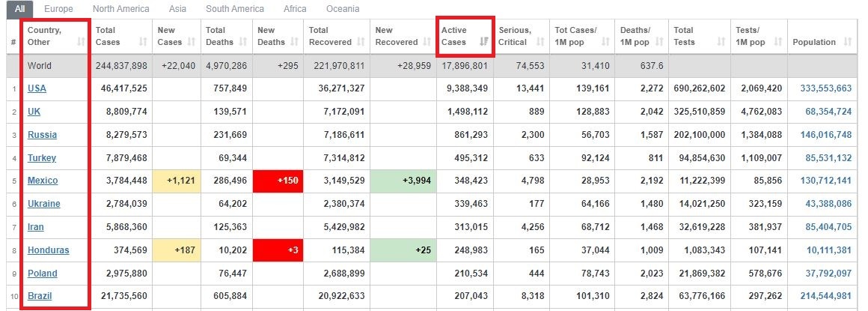The width and height of the screenshot is (868, 311).
Task: Open UK population 68,354,724 link
Action: 828,112
